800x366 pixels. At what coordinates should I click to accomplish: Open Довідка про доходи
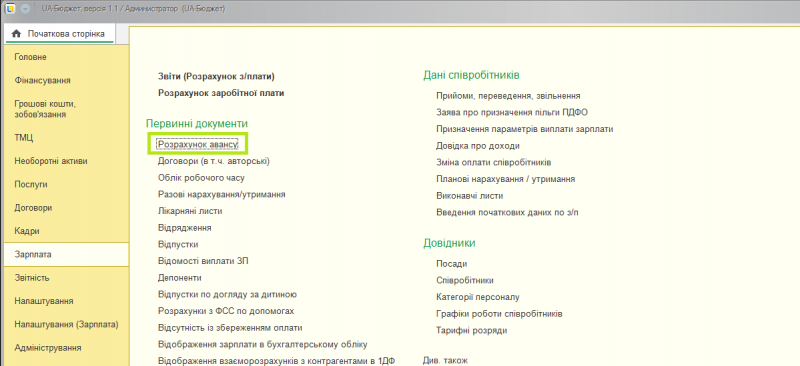(x=478, y=146)
